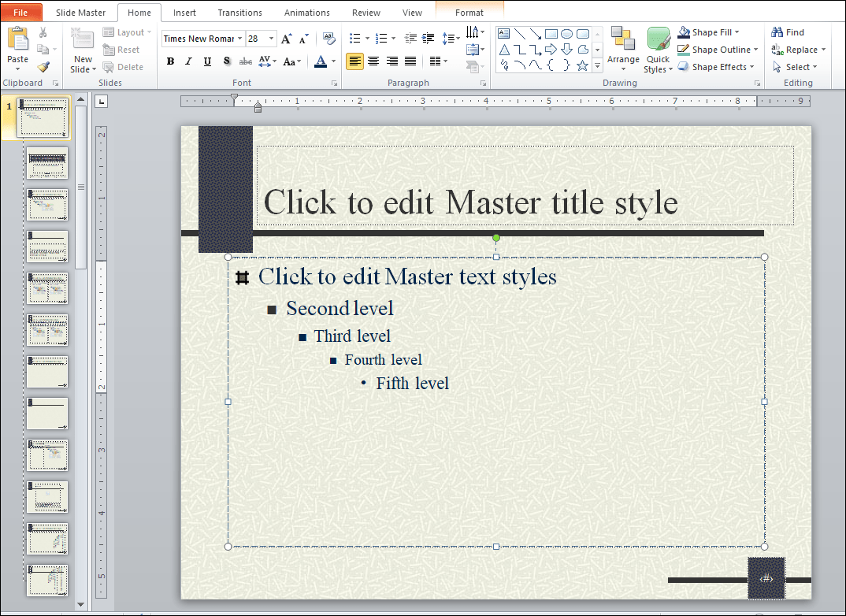Toggle Italic formatting
This screenshot has height=616, width=846.
[188, 61]
